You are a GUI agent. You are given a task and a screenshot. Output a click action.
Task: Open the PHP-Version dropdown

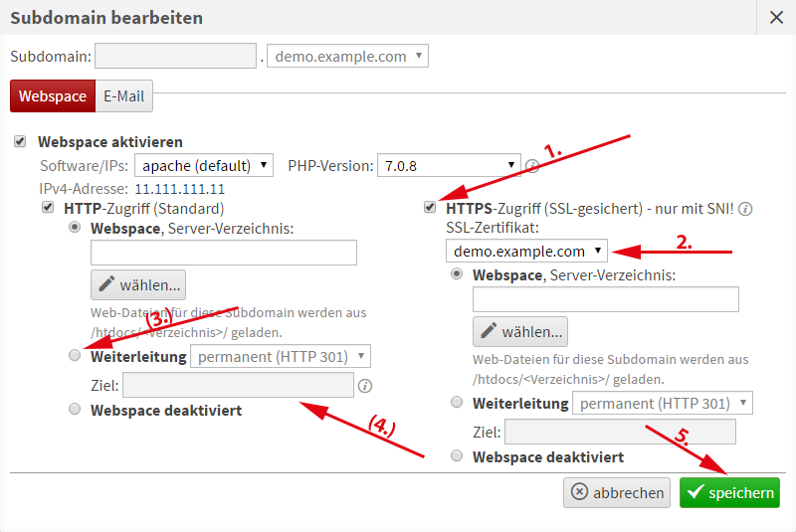pos(449,164)
